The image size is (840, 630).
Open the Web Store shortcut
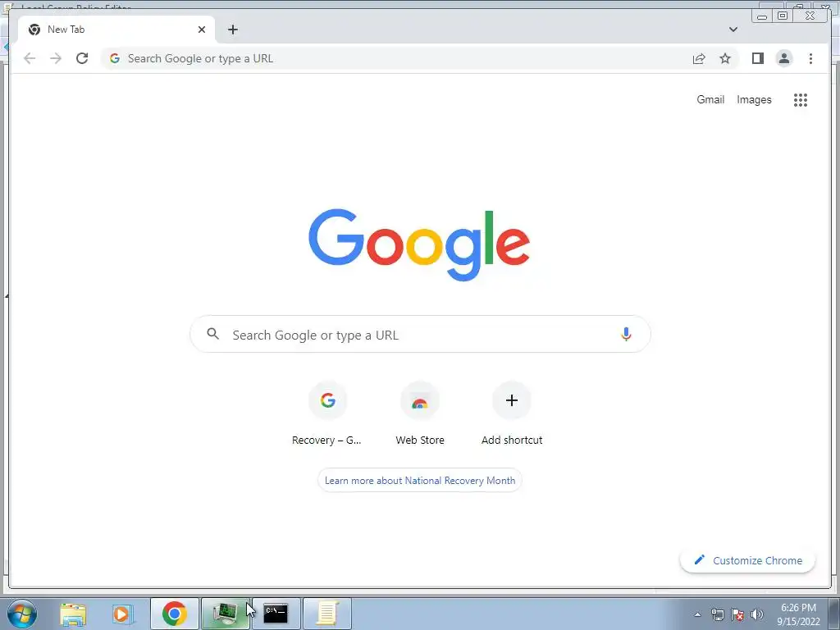420,414
